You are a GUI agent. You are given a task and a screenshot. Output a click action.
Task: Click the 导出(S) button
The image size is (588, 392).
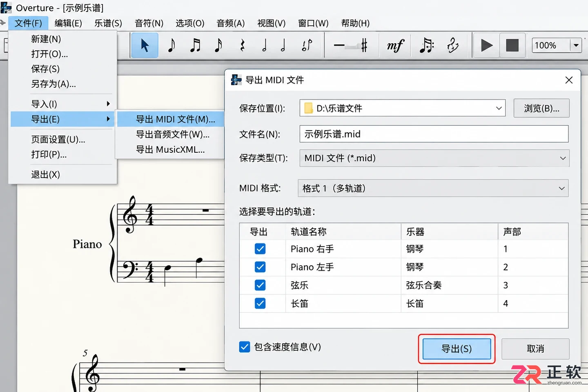tap(457, 349)
